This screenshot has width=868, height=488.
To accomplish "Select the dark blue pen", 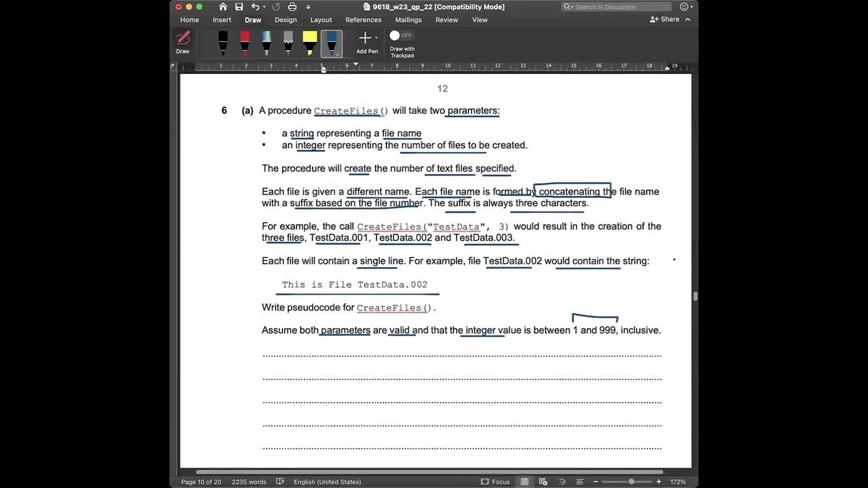I will 330,43.
